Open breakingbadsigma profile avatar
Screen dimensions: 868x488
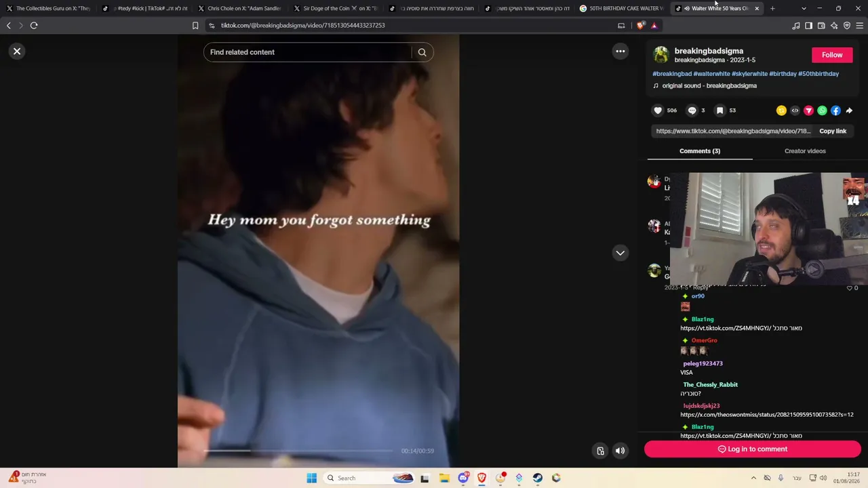(x=660, y=55)
